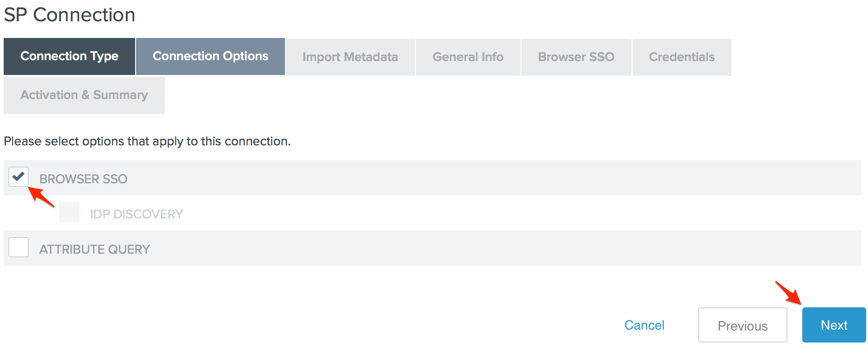Viewport: 868px width, 349px height.
Task: Select the Connection Options tab
Action: coord(211,56)
